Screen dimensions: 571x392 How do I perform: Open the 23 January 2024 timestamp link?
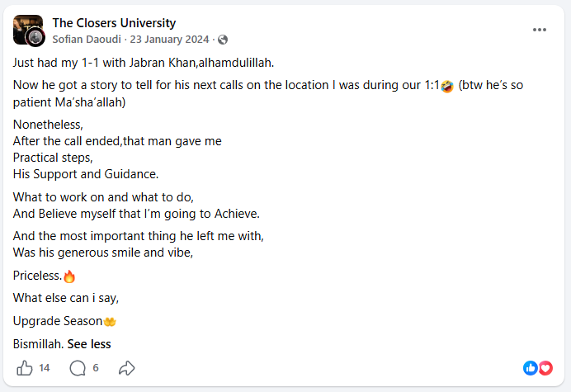click(169, 39)
